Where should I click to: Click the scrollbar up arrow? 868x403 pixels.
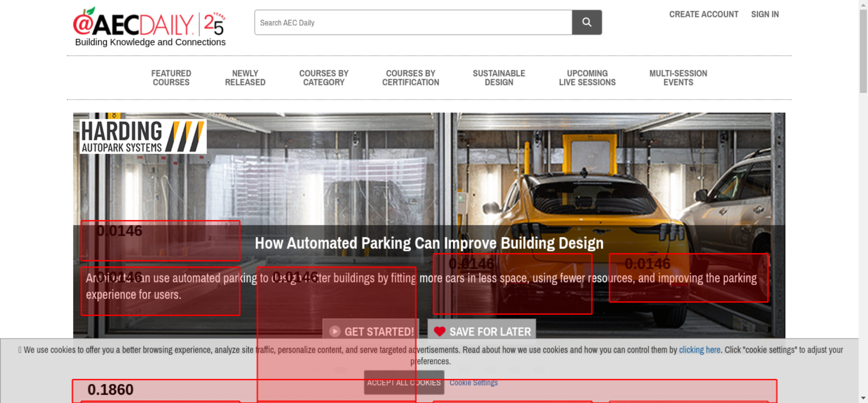(863, 4)
